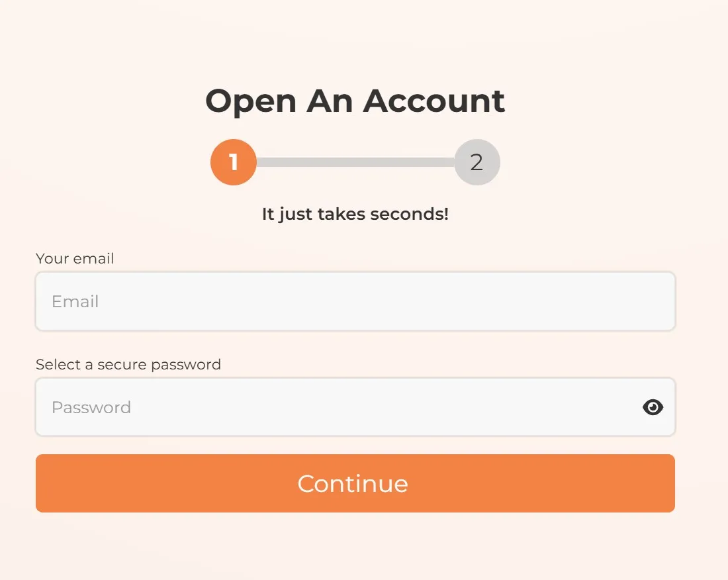The height and width of the screenshot is (580, 728).
Task: Focus the Password input field
Action: (x=338, y=407)
